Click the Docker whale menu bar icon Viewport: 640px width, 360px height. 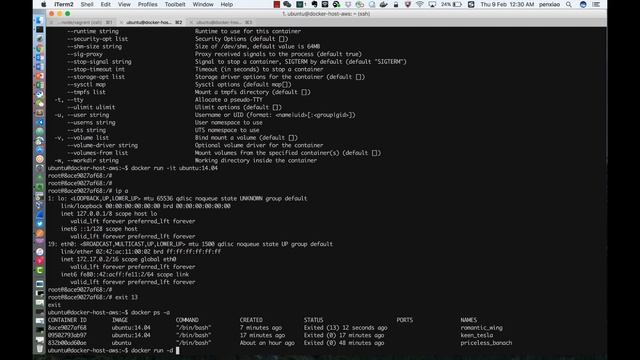[383, 4]
